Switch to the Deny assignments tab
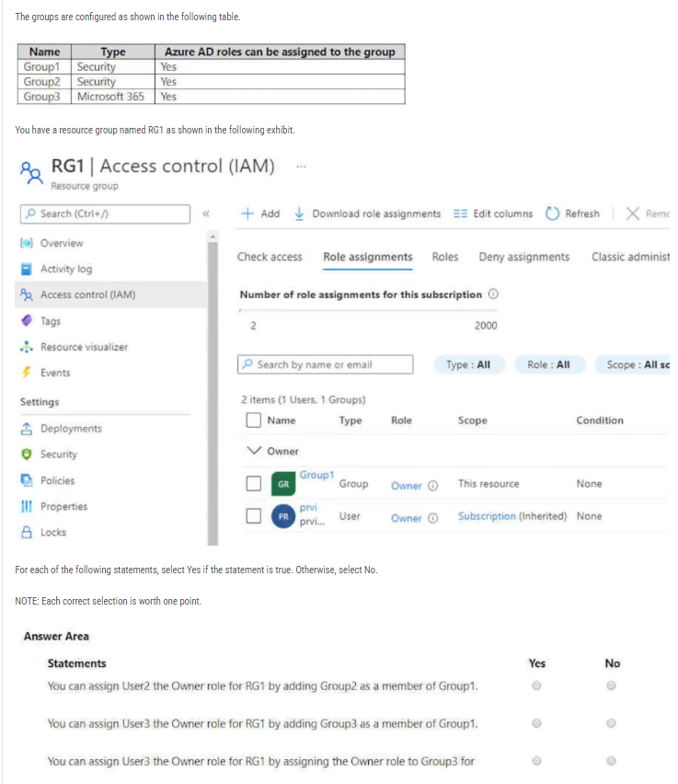Viewport: 678px width, 784px height. point(524,257)
